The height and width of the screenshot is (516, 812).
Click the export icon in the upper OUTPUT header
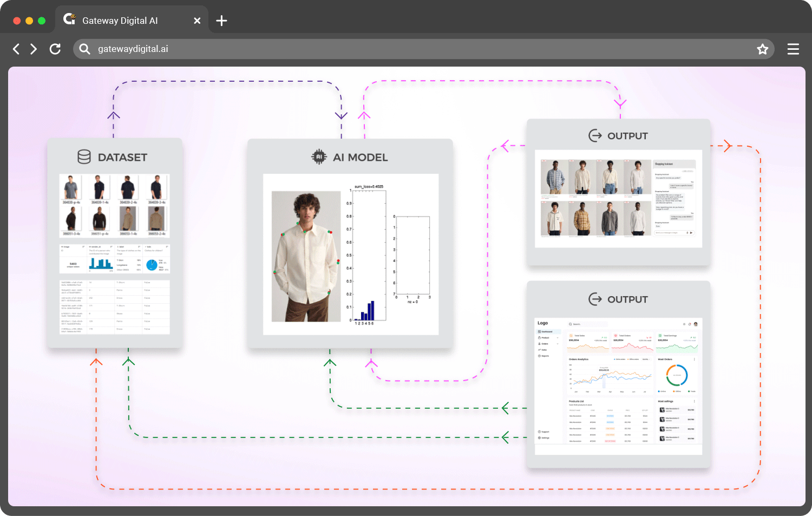[x=595, y=136]
